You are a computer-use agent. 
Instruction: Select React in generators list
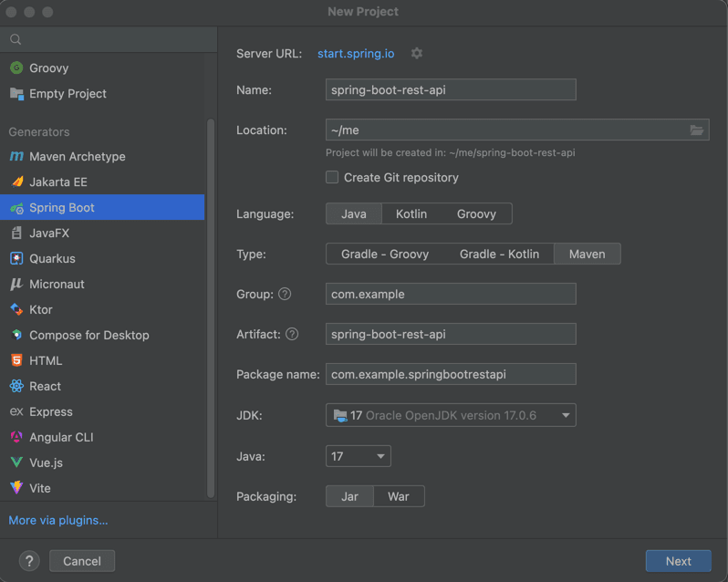(x=102, y=386)
